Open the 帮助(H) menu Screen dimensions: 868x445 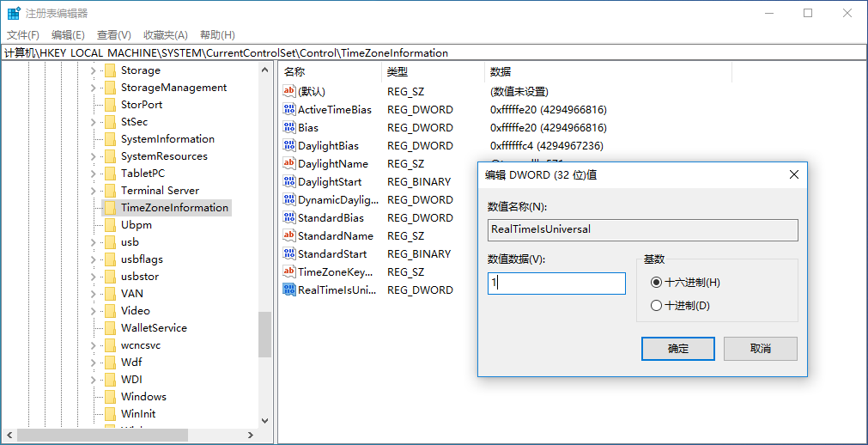point(217,35)
